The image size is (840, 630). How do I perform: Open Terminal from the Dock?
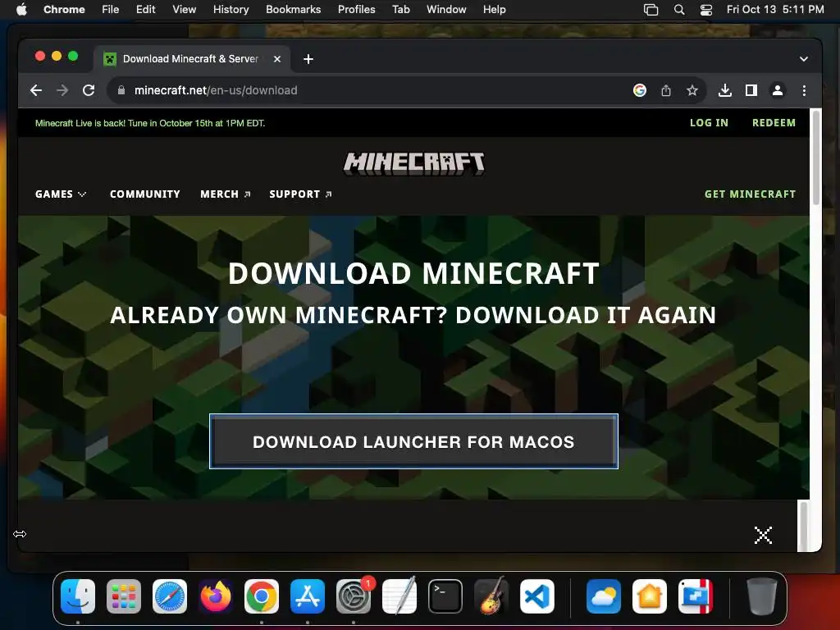click(445, 596)
